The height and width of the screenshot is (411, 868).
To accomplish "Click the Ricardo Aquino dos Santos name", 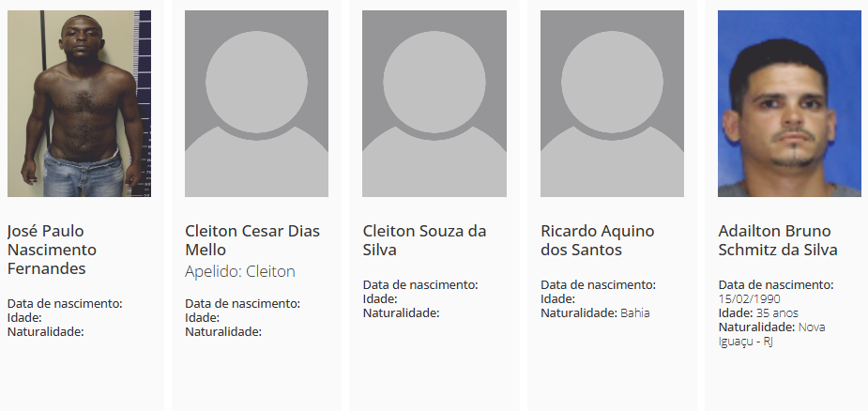I will pyautogui.click(x=597, y=240).
